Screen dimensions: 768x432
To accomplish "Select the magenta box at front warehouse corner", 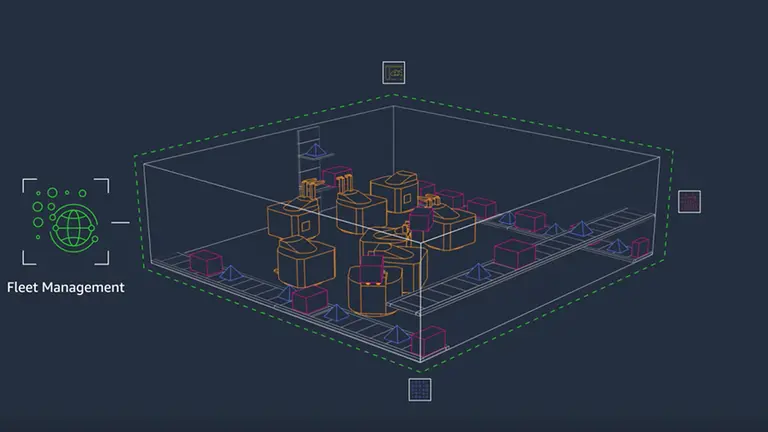I will coord(427,342).
